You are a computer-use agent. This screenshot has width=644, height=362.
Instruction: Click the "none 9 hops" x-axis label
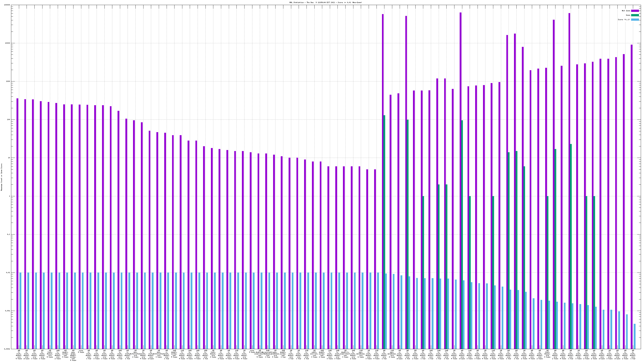click(x=252, y=352)
